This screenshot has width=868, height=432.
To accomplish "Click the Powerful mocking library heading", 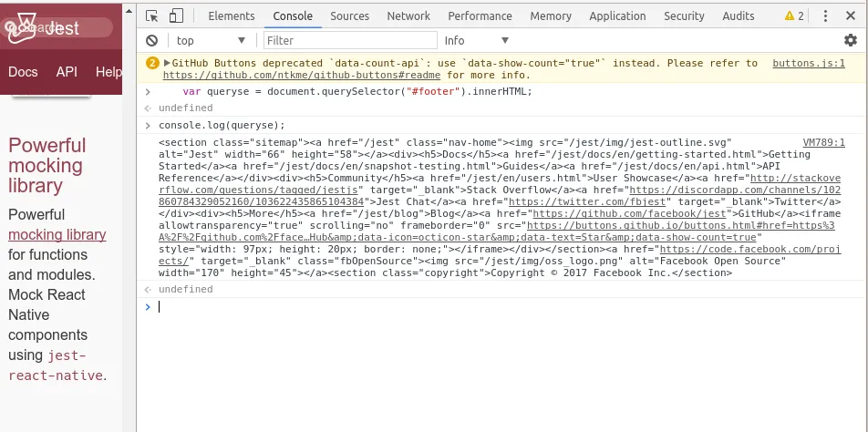I will coord(47,165).
